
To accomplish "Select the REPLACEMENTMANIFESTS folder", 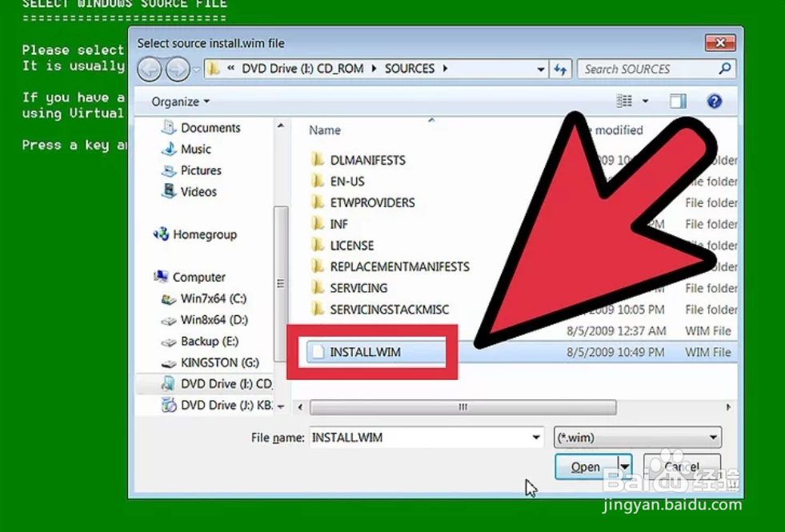I will click(399, 266).
